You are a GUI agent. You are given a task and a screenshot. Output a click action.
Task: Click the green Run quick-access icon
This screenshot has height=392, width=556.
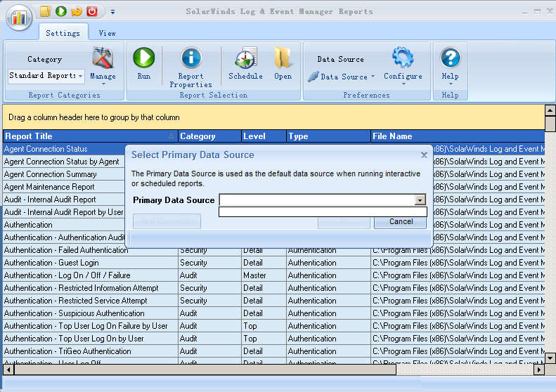[61, 11]
